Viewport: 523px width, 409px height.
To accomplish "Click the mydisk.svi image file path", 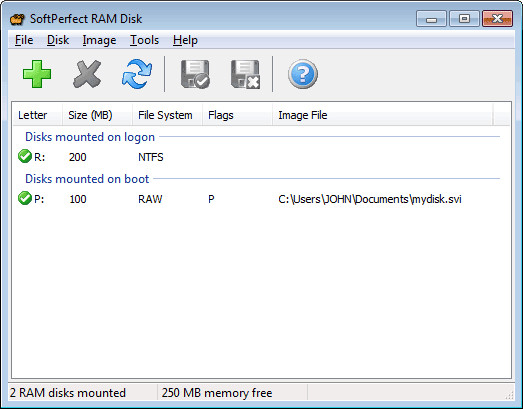I will [x=370, y=199].
